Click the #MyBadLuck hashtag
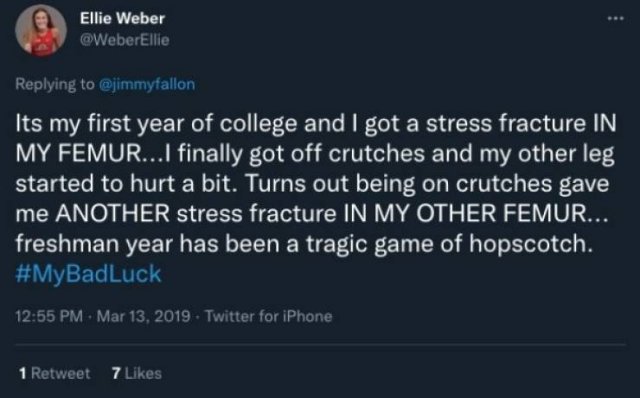 coord(88,273)
